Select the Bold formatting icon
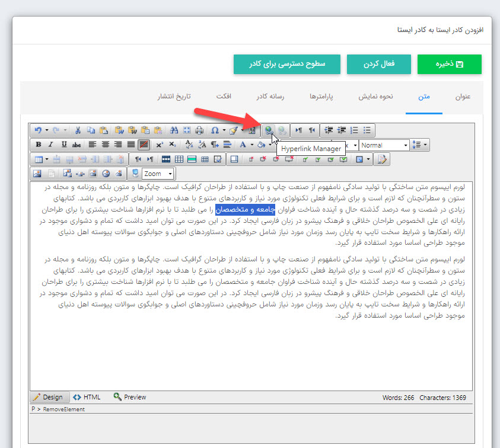Screen dimensions: 500x448 click(x=38, y=145)
